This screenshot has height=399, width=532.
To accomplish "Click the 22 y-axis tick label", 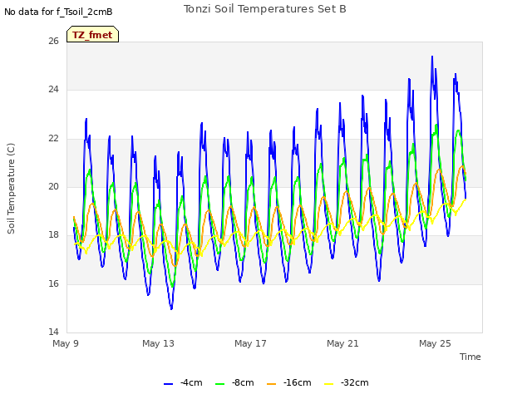I will pyautogui.click(x=53, y=138).
